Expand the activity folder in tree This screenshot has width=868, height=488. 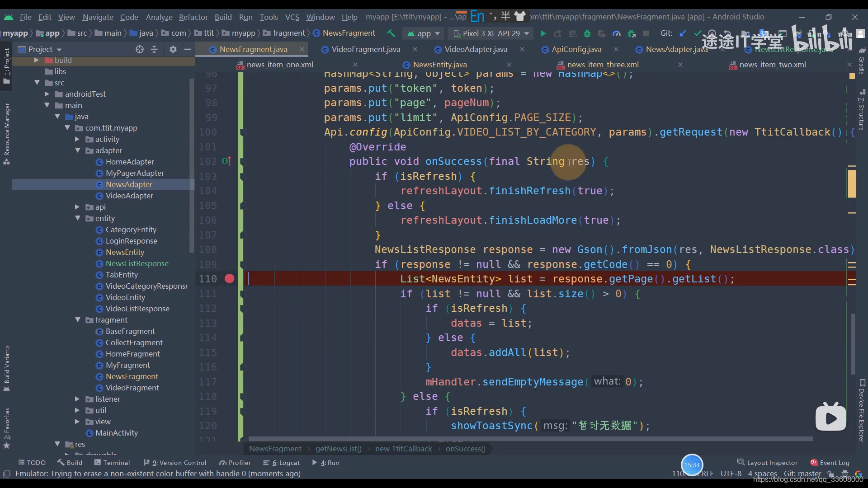point(77,139)
